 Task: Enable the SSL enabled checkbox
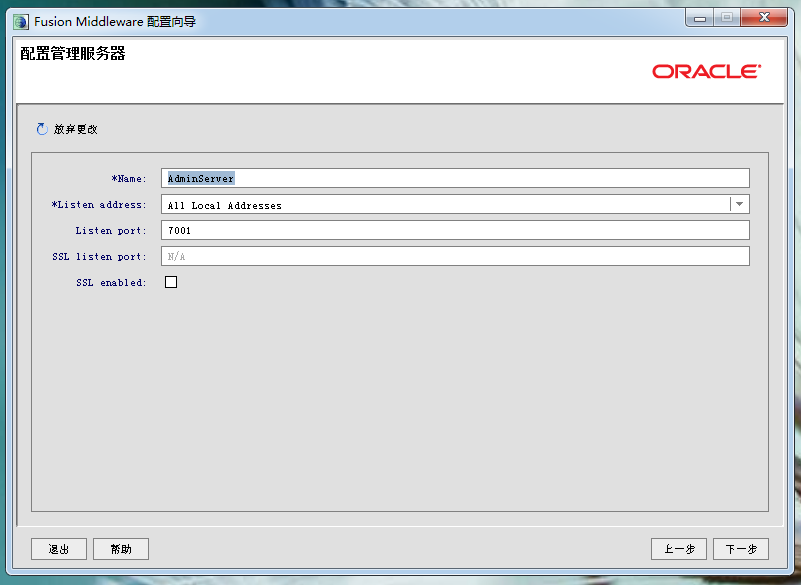tap(171, 282)
